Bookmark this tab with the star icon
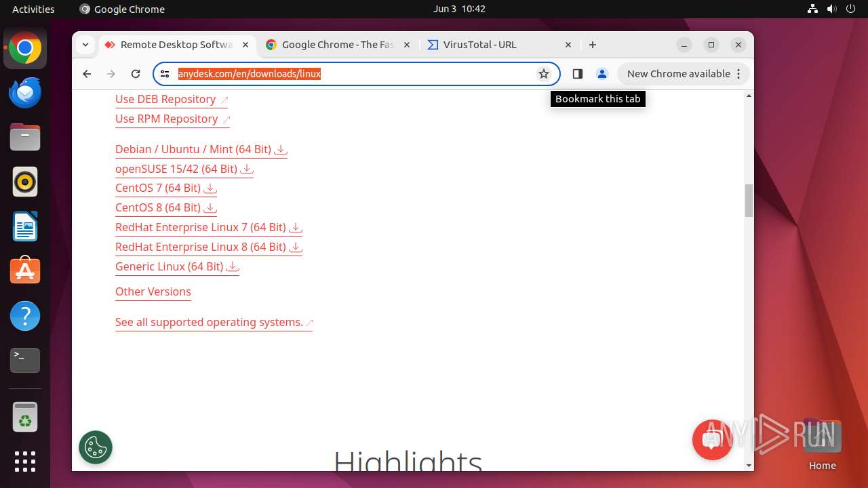This screenshot has height=488, width=868. [x=544, y=74]
